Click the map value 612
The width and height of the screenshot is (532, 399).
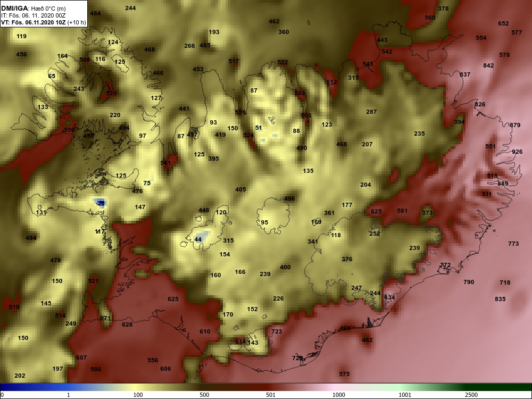pos(331,82)
